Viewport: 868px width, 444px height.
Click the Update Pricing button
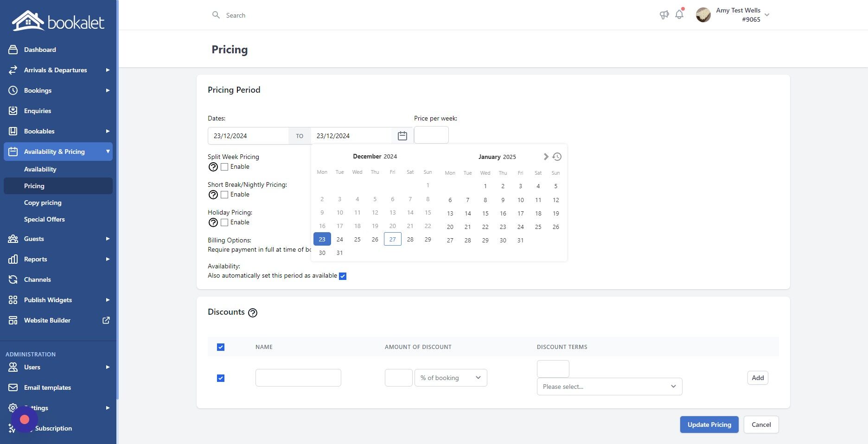pyautogui.click(x=709, y=425)
